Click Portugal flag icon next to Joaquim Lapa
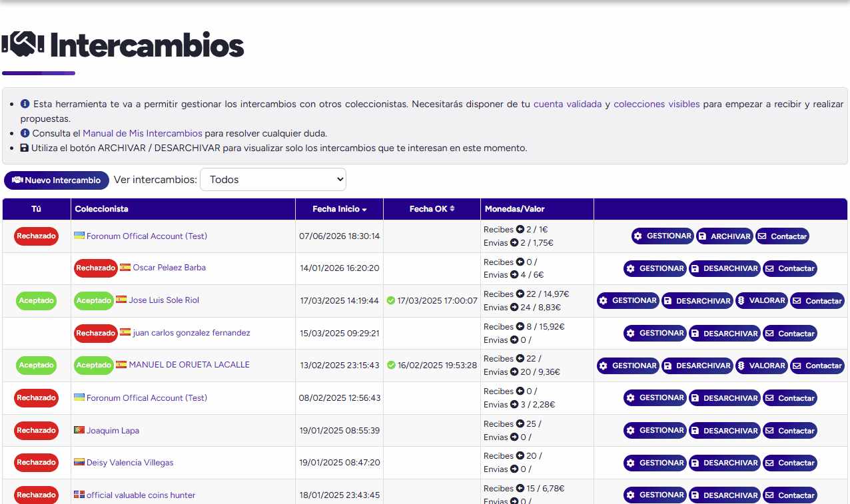This screenshot has width=850, height=504. [79, 430]
